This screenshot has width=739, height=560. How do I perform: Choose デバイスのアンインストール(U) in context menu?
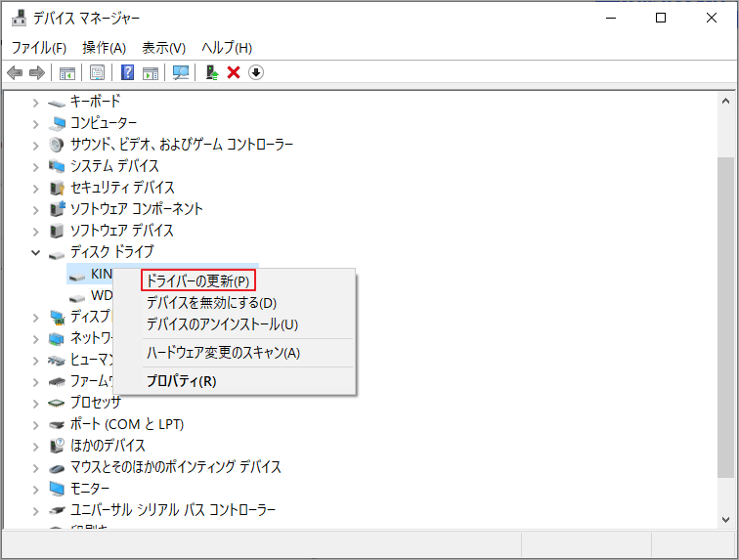click(223, 324)
